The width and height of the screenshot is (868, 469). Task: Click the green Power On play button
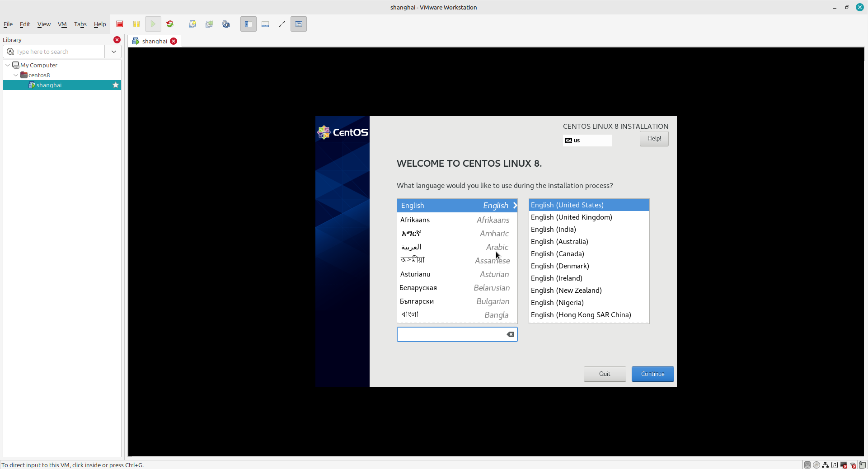(153, 24)
